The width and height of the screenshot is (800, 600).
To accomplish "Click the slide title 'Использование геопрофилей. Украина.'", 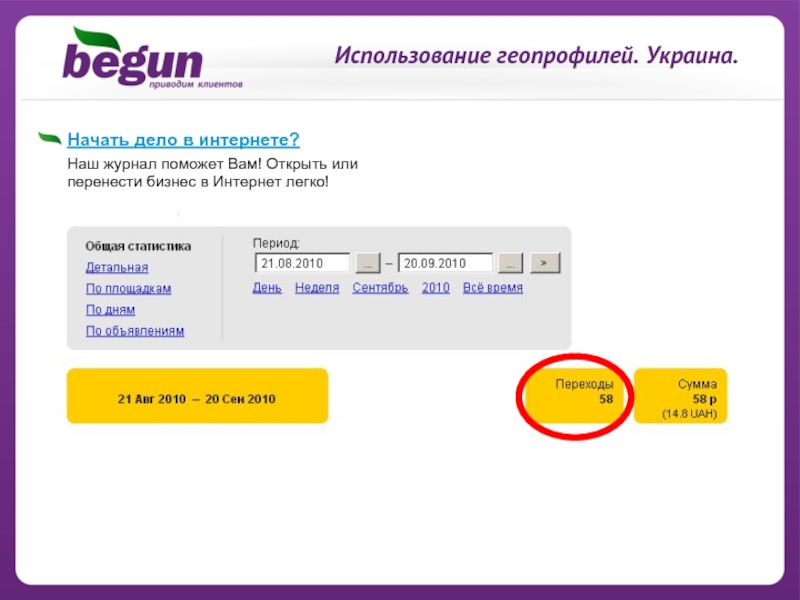I will (536, 56).
